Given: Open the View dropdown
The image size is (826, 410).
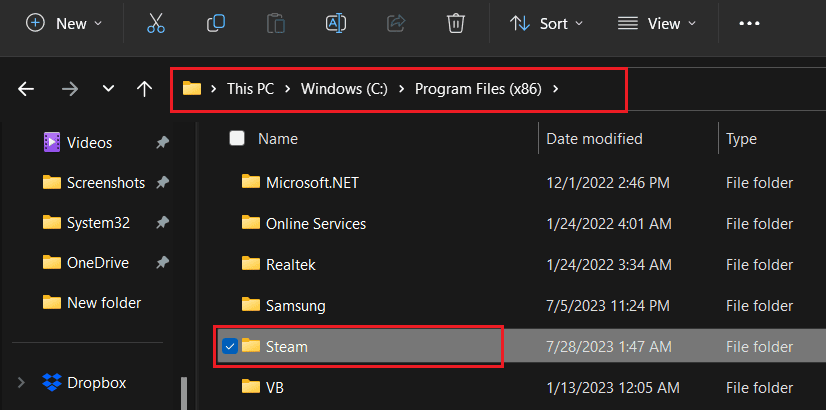Looking at the screenshot, I should [656, 24].
